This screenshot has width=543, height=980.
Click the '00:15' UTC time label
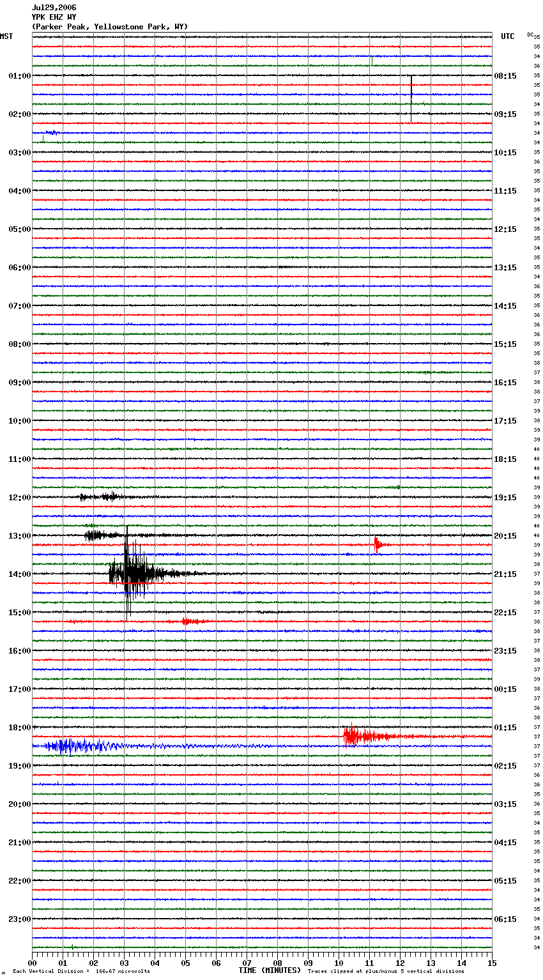[505, 689]
